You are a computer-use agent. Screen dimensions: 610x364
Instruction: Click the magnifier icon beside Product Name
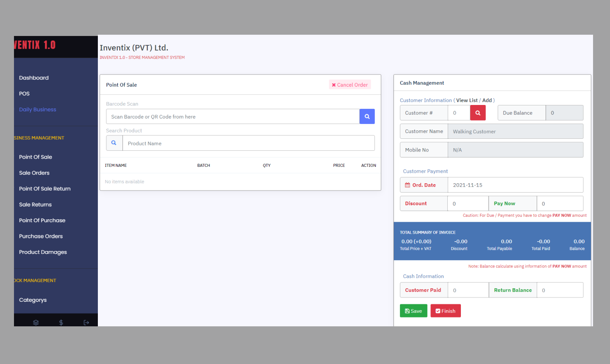(114, 143)
